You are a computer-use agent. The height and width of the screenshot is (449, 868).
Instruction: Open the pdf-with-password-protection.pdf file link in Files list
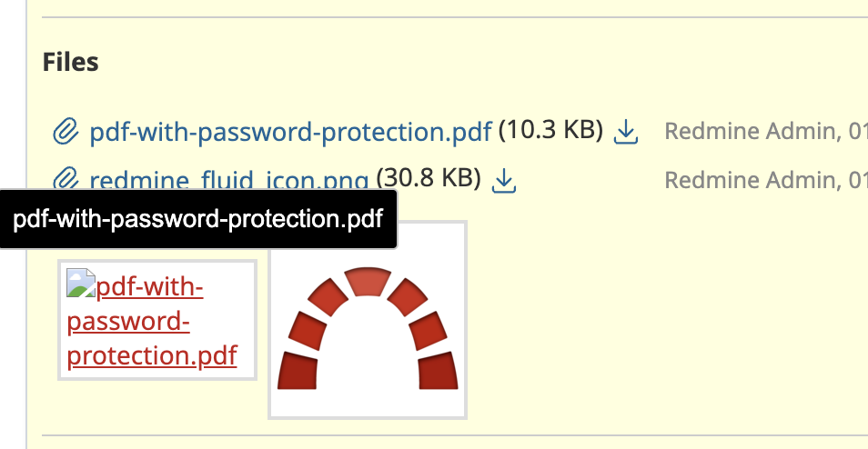point(290,132)
